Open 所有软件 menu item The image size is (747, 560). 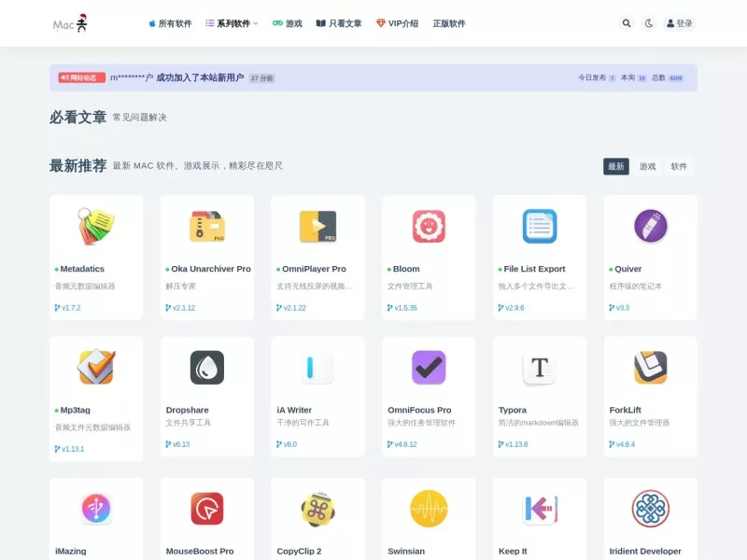click(x=170, y=23)
